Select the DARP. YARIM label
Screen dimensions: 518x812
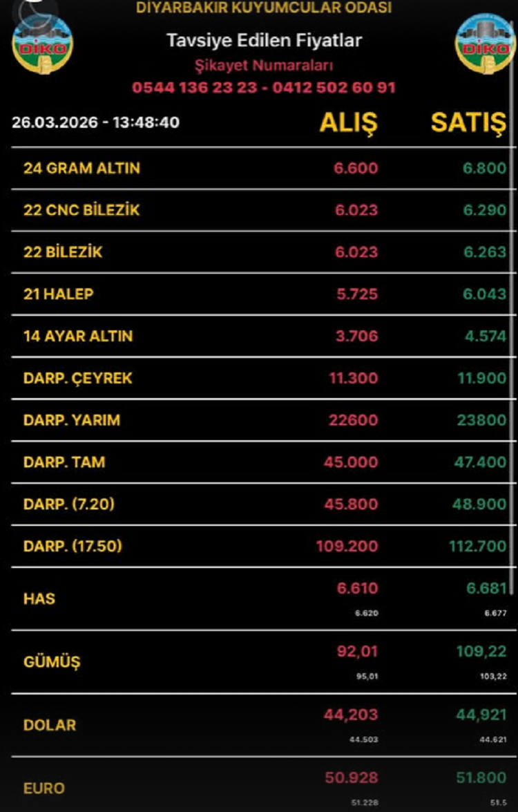tap(72, 420)
